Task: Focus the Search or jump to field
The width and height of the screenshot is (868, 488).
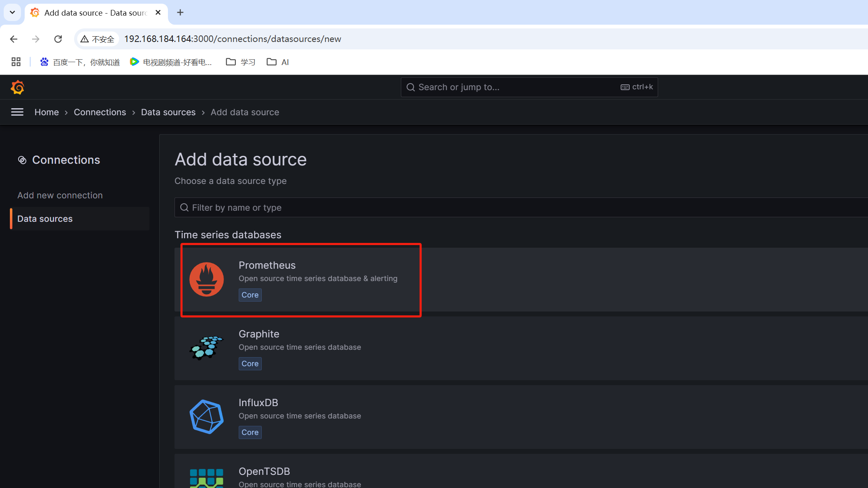Action: point(529,87)
